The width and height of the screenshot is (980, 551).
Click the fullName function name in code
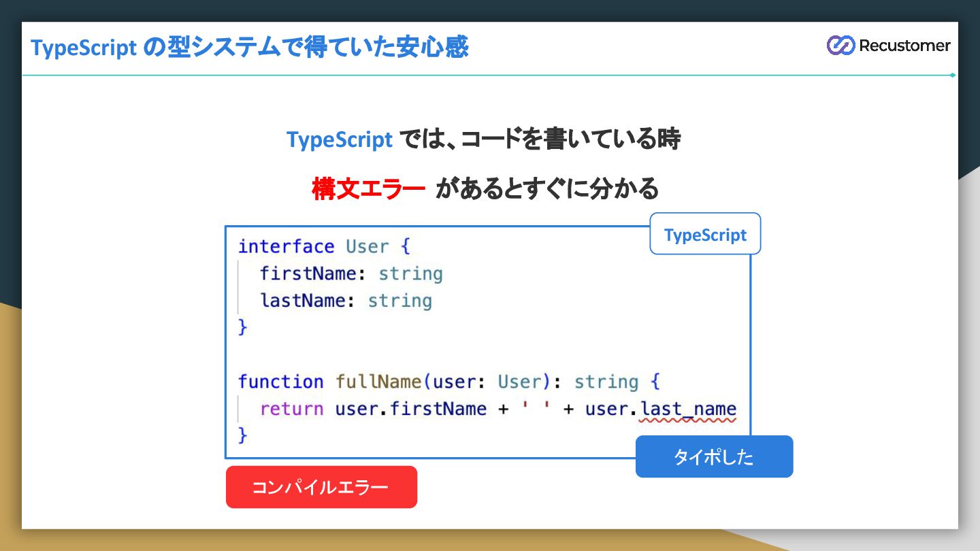point(378,382)
